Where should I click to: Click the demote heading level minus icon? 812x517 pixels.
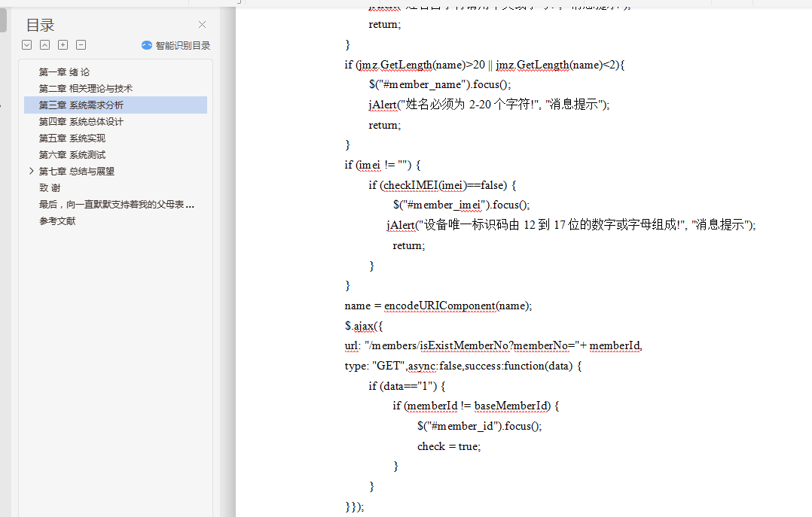point(81,45)
